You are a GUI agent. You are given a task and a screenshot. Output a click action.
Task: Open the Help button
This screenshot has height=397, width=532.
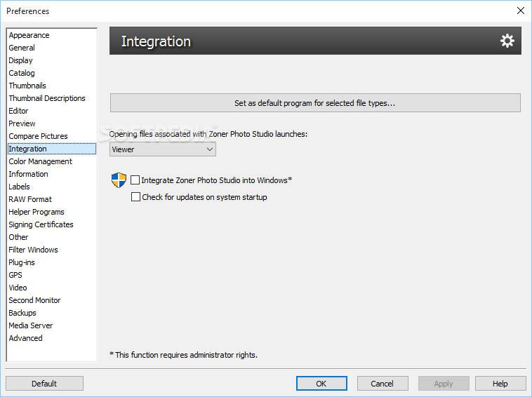tap(500, 384)
